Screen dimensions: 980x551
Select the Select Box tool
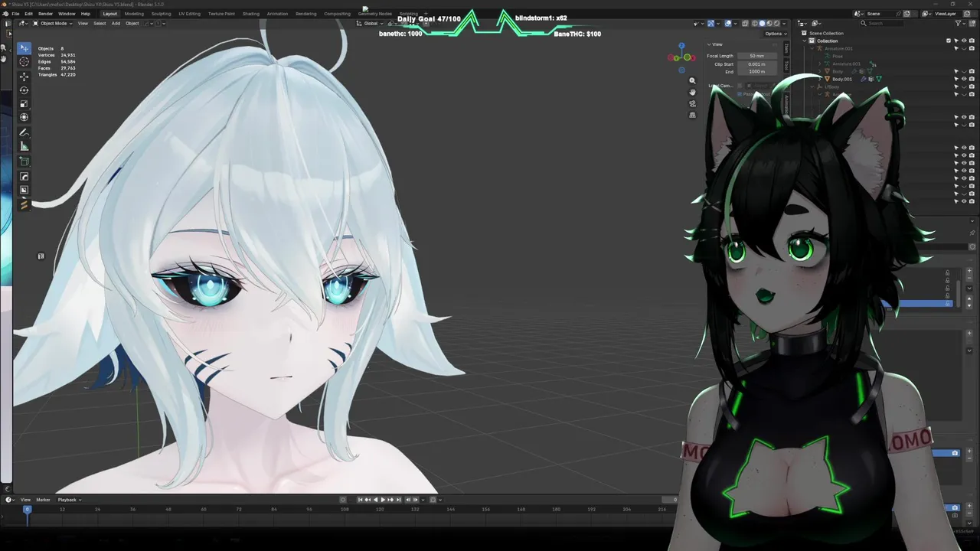pyautogui.click(x=24, y=48)
